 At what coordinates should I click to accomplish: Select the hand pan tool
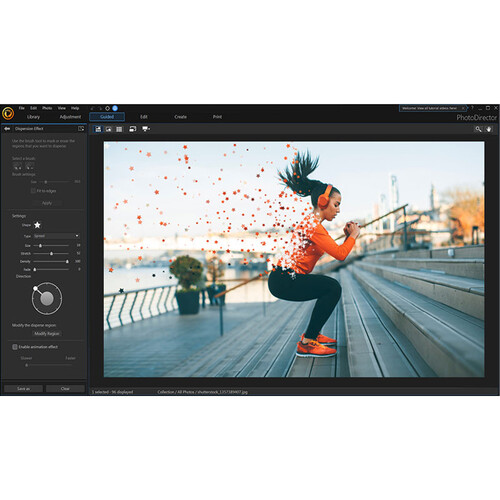(489, 129)
